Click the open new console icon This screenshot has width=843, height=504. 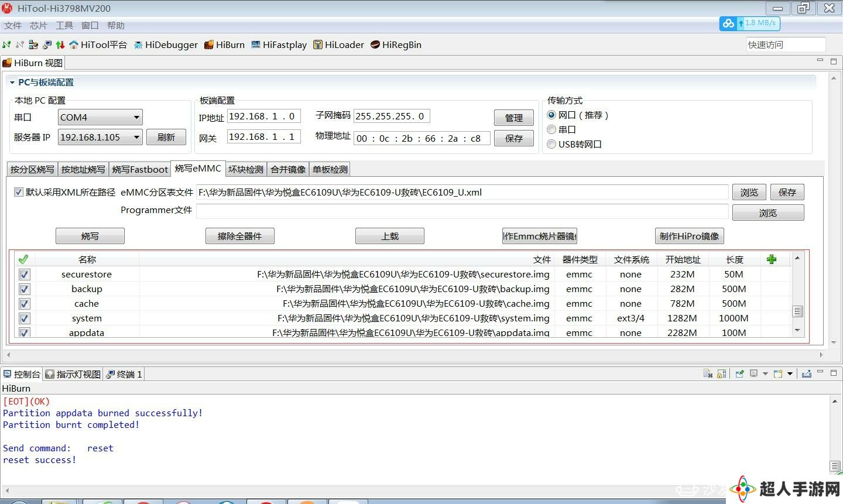click(x=778, y=373)
